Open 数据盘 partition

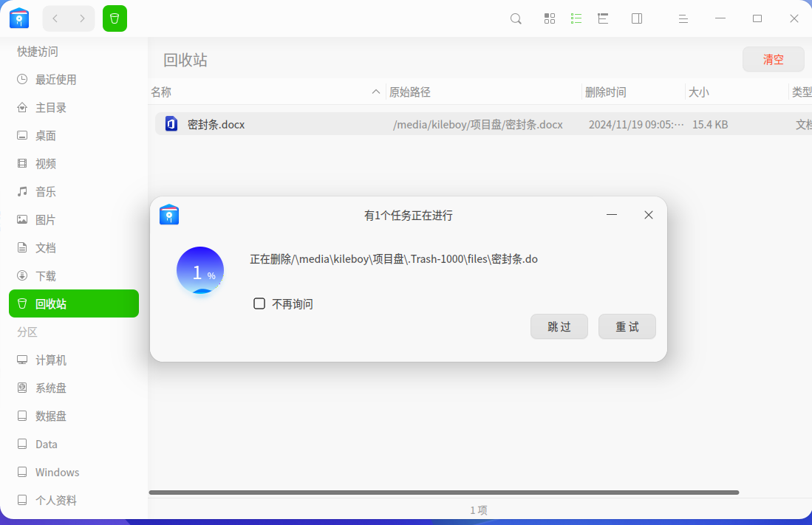74,416
